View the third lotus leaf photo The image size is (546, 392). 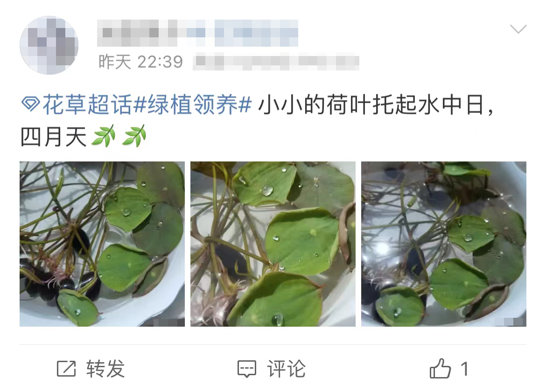coord(444,244)
